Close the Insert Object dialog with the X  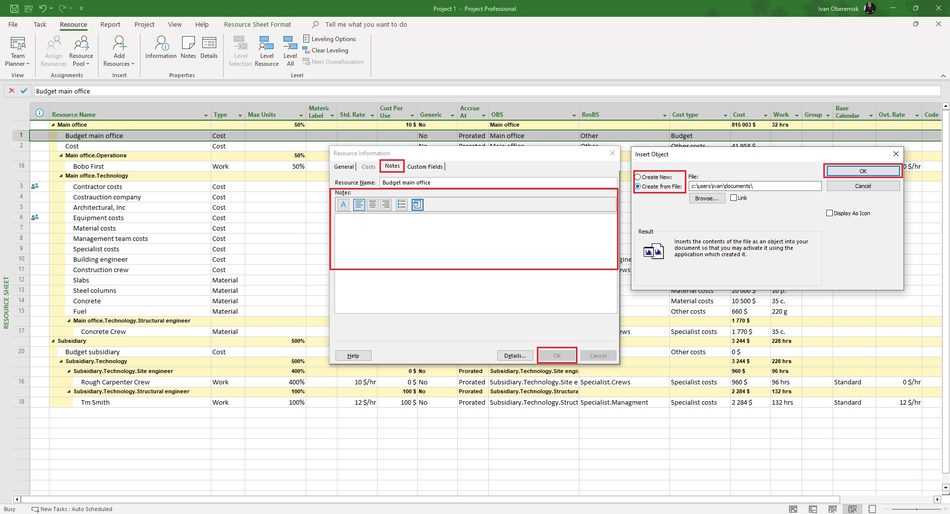click(x=895, y=154)
